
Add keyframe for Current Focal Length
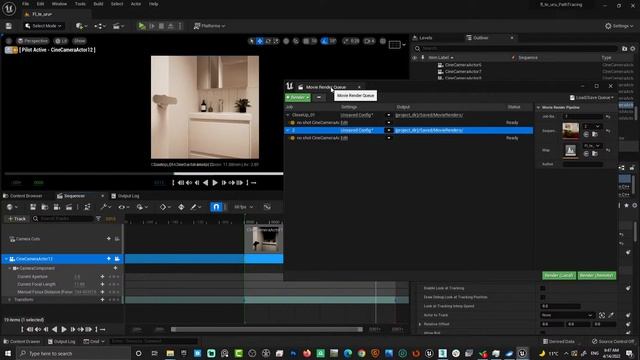click(x=102, y=284)
